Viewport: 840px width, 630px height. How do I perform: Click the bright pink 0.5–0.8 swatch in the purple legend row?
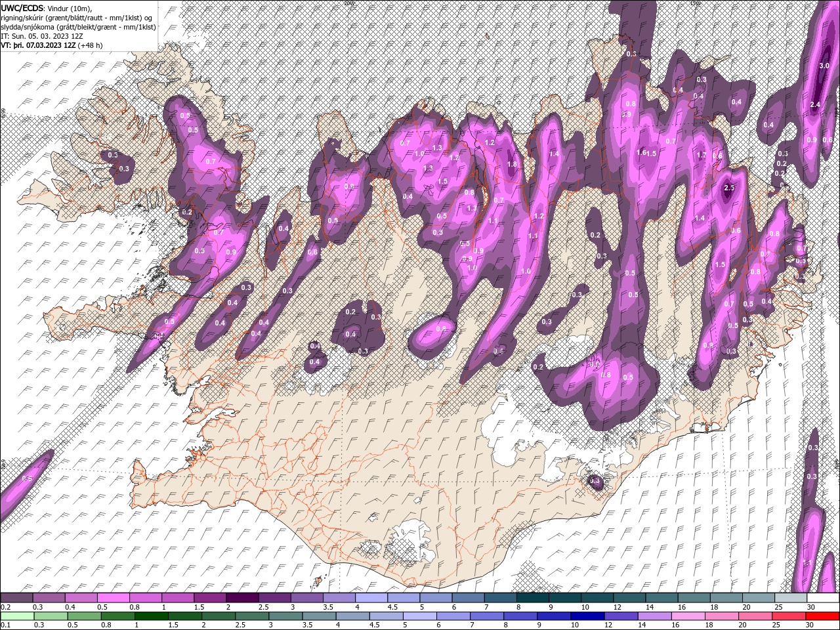point(114,598)
